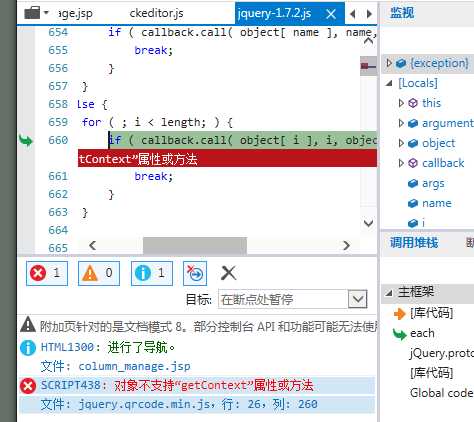
Task: Close the jquery-1.7.2.js tab
Action: 331,14
